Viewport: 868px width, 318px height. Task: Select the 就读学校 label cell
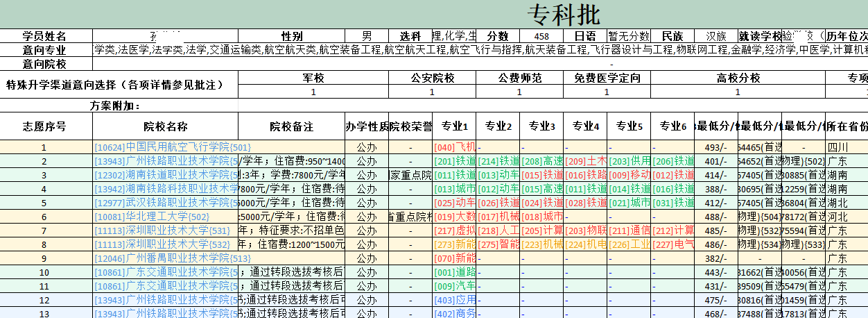[x=761, y=36]
